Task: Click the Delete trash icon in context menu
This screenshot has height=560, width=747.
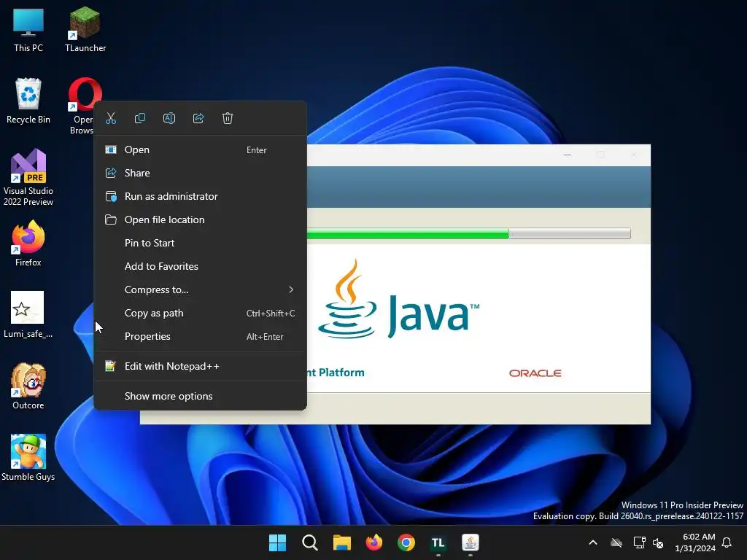Action: click(228, 118)
